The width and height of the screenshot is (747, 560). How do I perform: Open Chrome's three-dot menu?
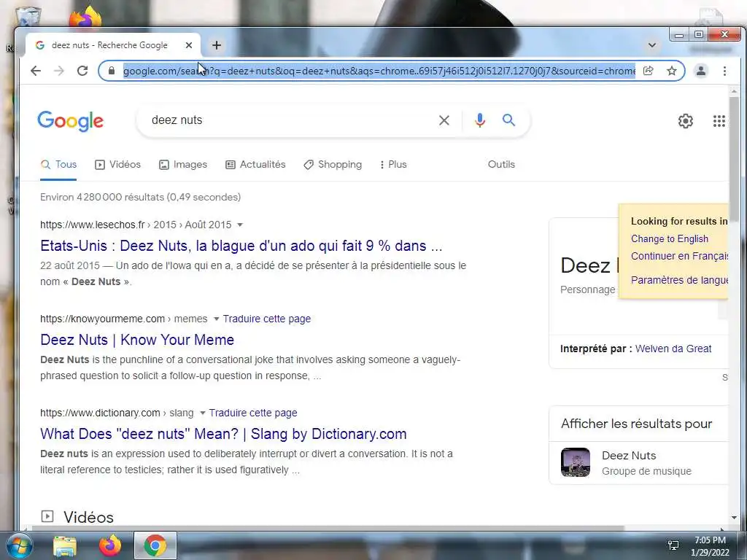(x=724, y=71)
